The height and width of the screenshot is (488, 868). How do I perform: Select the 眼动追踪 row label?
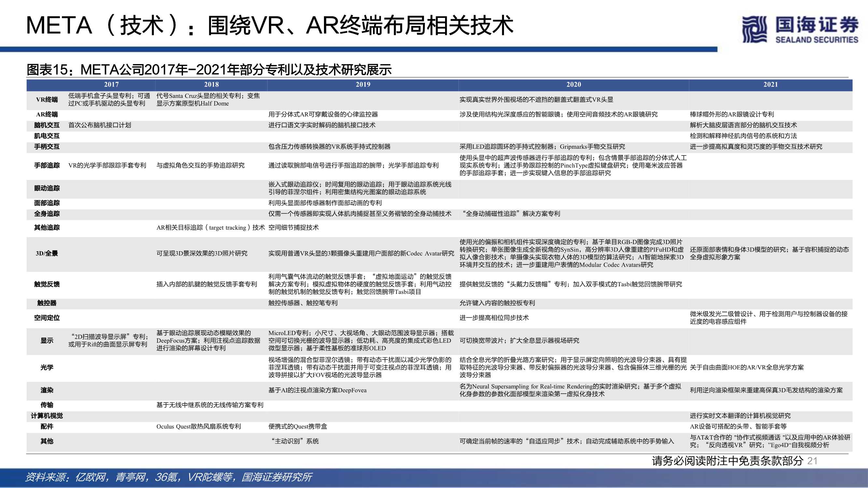47,188
